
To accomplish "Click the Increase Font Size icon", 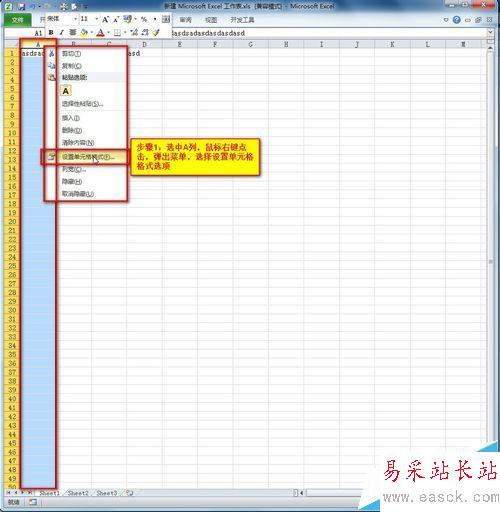I will pyautogui.click(x=105, y=20).
